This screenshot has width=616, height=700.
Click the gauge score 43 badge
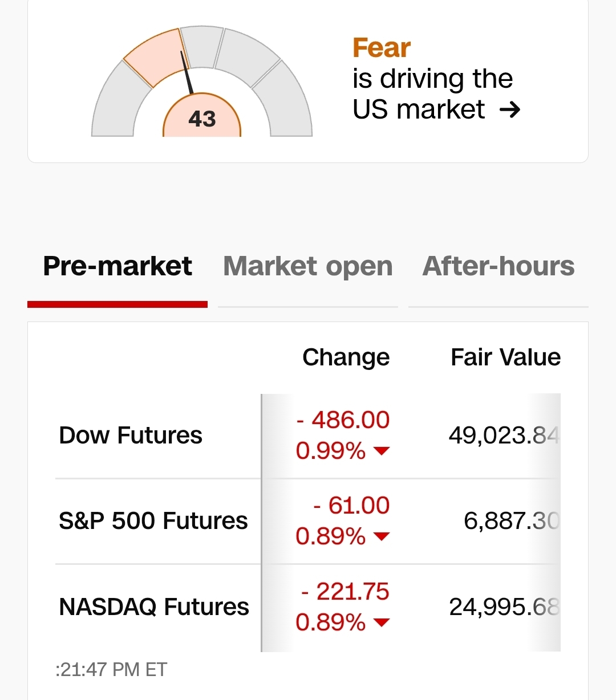(202, 119)
